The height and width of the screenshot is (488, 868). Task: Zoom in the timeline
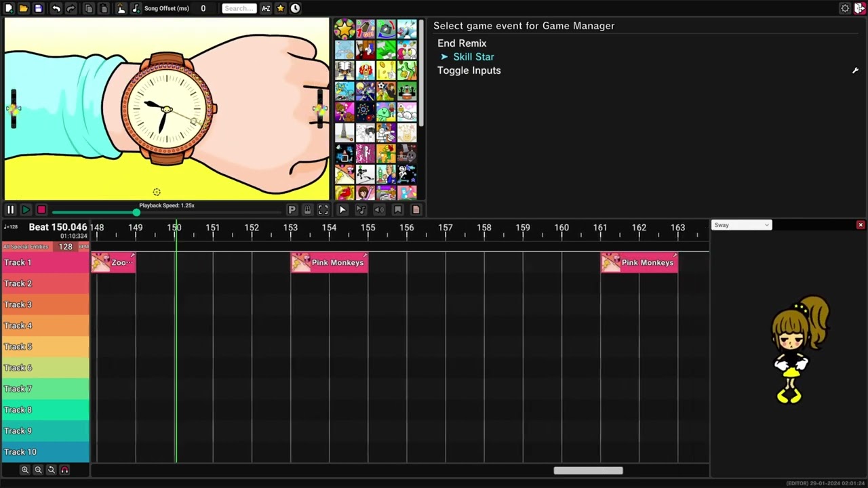[x=25, y=470]
